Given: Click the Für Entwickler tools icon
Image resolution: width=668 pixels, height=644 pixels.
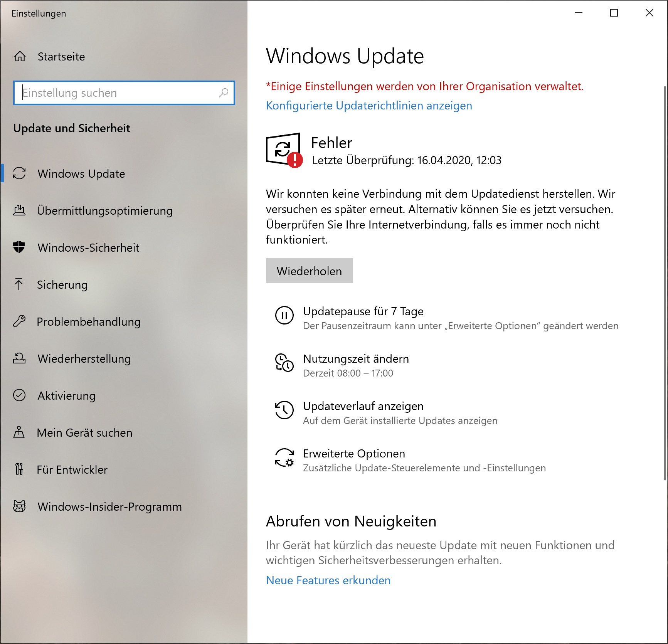Looking at the screenshot, I should coord(19,469).
